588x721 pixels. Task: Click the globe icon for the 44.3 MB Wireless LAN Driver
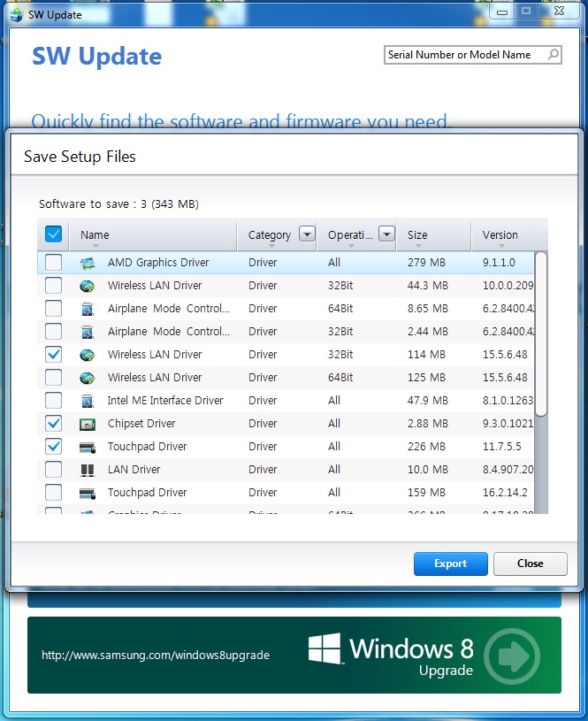(x=88, y=286)
